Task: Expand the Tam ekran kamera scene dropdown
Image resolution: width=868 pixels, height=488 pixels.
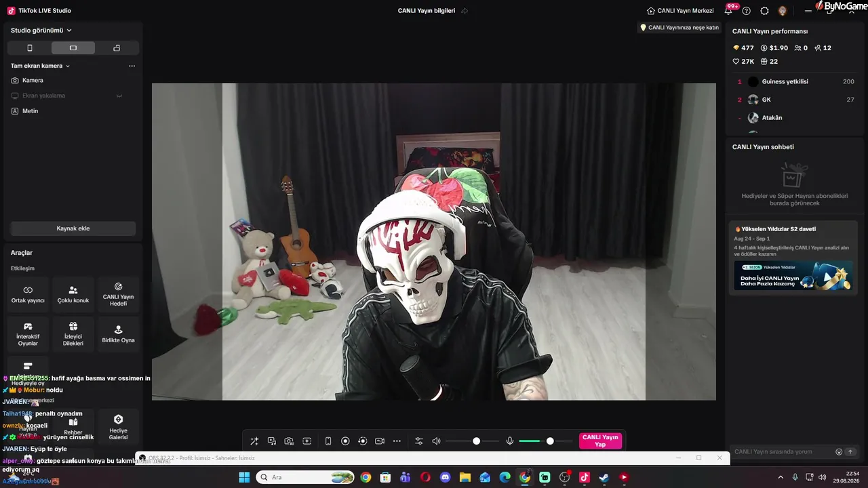Action: click(41, 66)
